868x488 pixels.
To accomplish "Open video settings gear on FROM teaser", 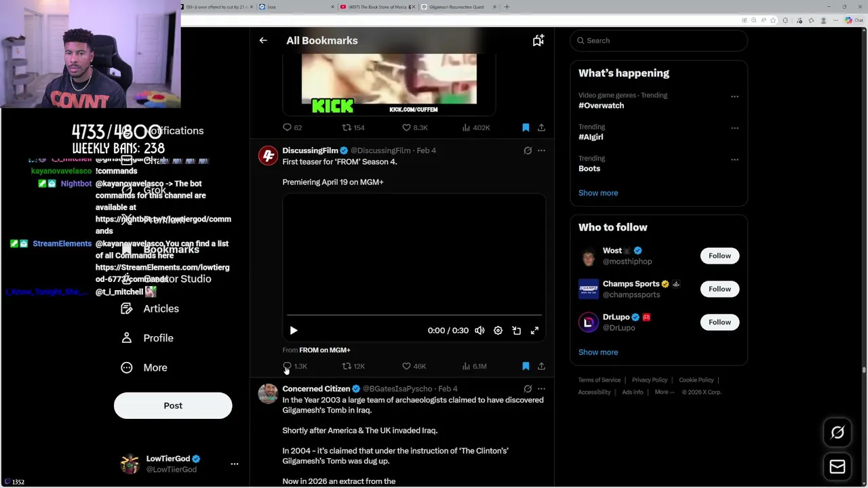I will 498,331.
